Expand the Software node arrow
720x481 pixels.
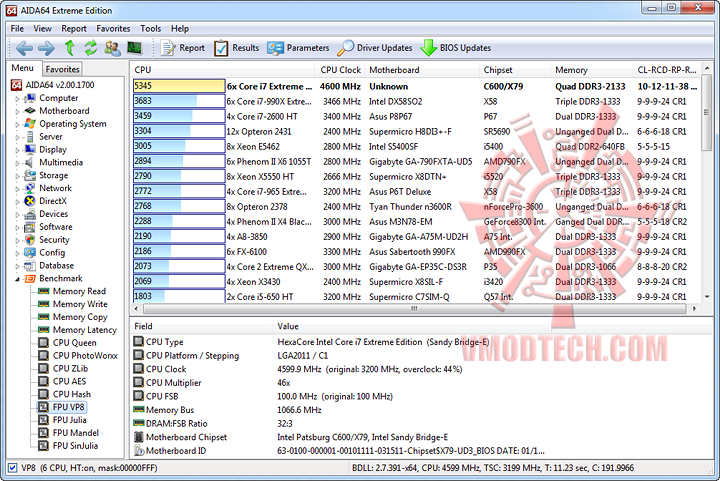[x=17, y=227]
